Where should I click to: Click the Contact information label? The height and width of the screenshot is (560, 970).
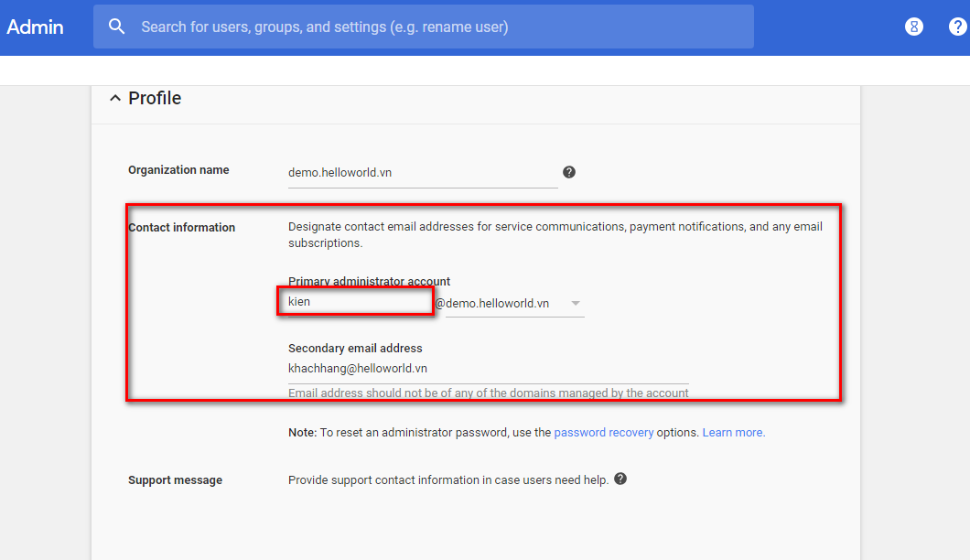(181, 228)
